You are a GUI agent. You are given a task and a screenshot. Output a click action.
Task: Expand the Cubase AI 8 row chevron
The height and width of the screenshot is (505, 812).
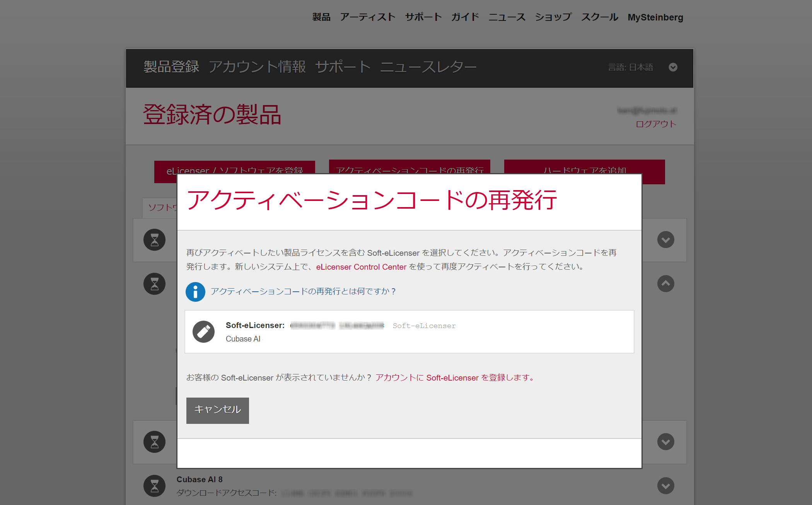pos(666,486)
